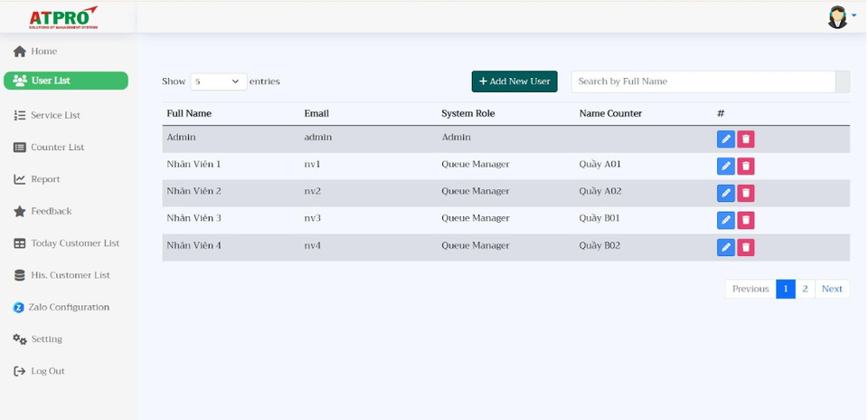Go to Next page of users

[832, 289]
